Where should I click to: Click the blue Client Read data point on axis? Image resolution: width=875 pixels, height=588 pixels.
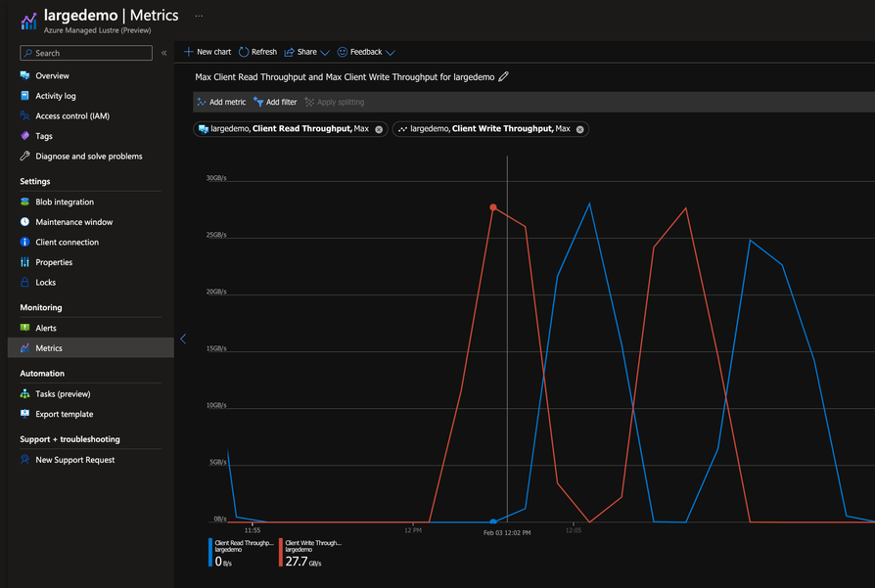[x=493, y=521]
